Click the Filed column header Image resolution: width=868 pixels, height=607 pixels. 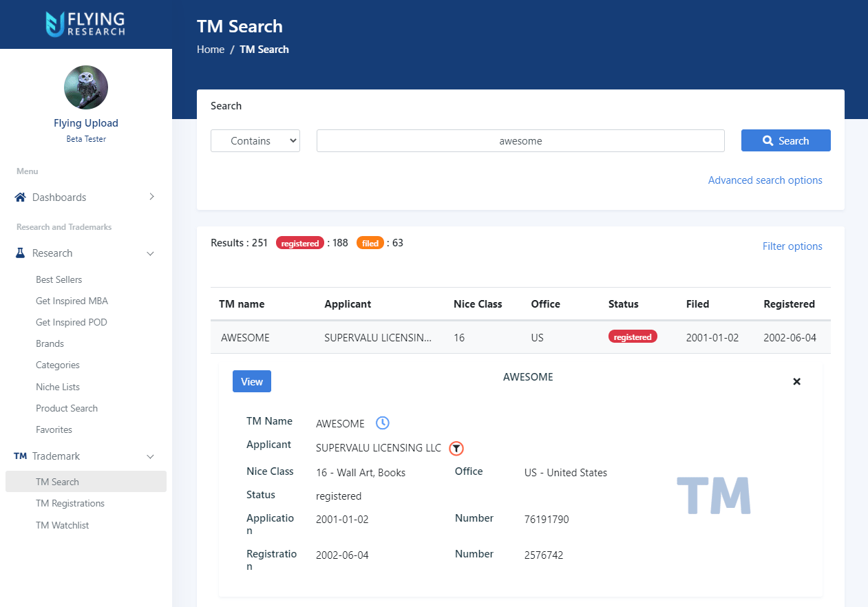pos(697,304)
